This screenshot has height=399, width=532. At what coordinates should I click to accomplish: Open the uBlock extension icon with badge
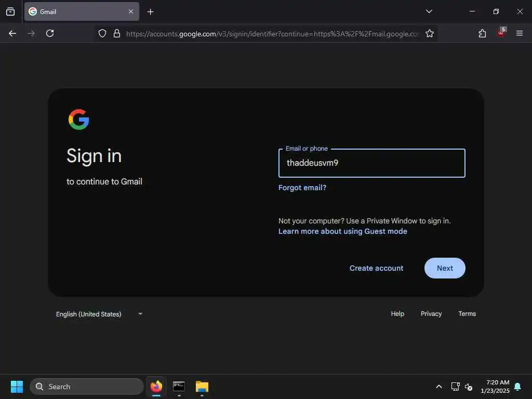click(501, 33)
